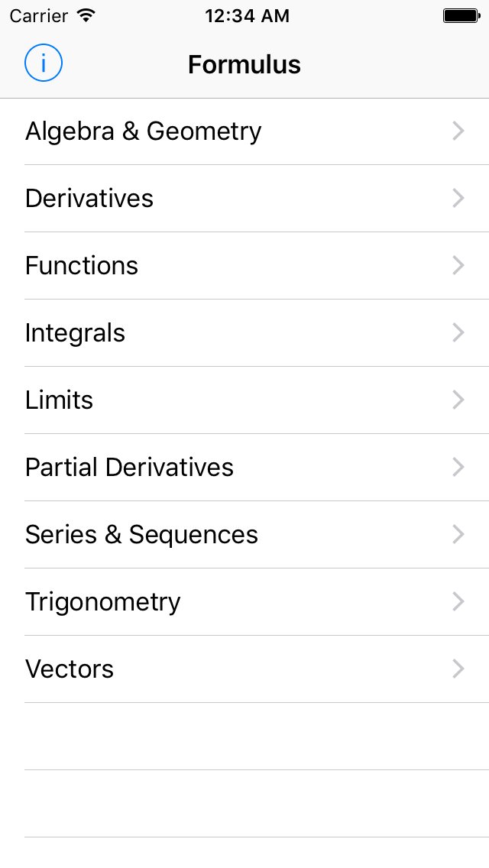Tap the info icon in navigation bar
Image resolution: width=489 pixels, height=868 pixels.
[44, 63]
